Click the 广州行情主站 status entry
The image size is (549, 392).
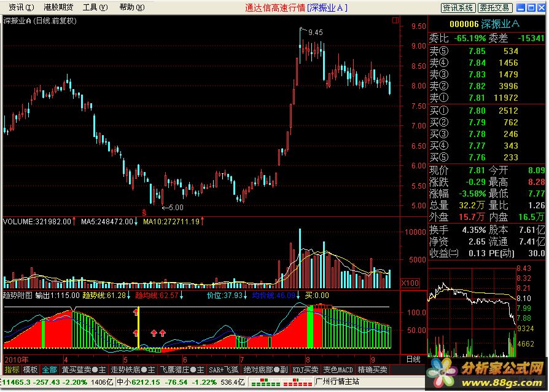(338, 382)
